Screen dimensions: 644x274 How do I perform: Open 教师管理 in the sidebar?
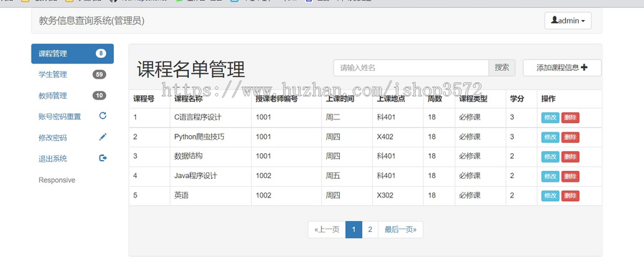(x=72, y=96)
